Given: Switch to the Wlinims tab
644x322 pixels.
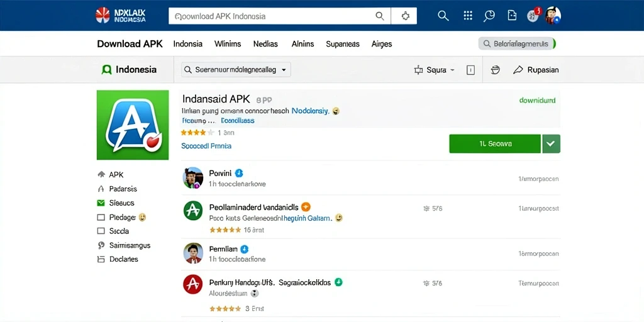Looking at the screenshot, I should click(x=228, y=44).
